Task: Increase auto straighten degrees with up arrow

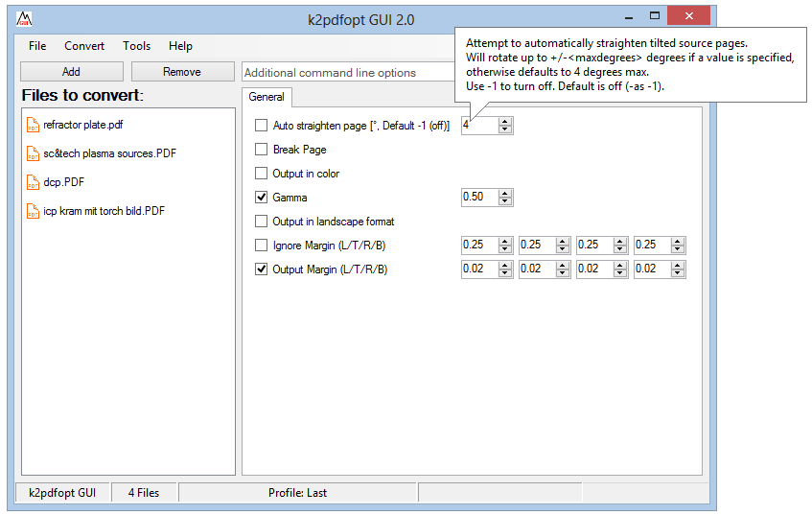Action: click(x=505, y=121)
